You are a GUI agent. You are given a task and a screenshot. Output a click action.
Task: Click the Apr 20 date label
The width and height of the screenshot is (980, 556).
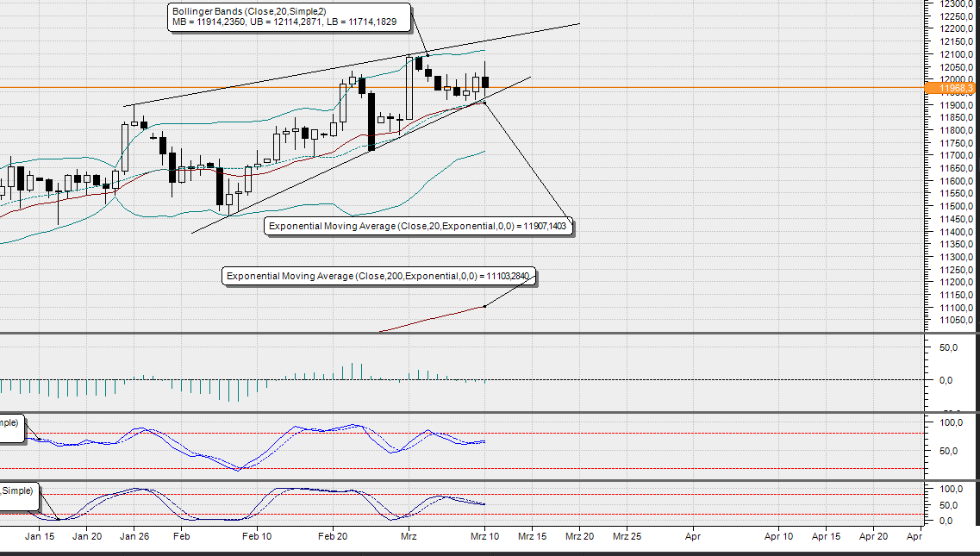coord(873,536)
